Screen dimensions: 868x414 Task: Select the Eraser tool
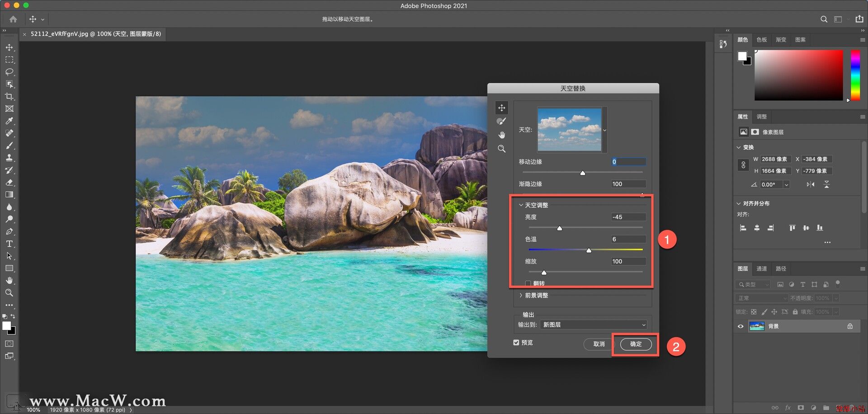pyautogui.click(x=9, y=182)
